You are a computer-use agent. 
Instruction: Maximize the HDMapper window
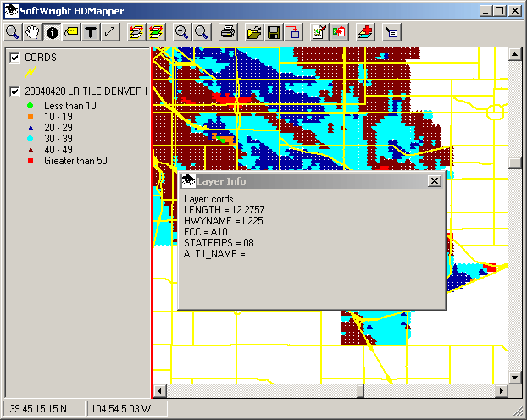tap(499, 11)
